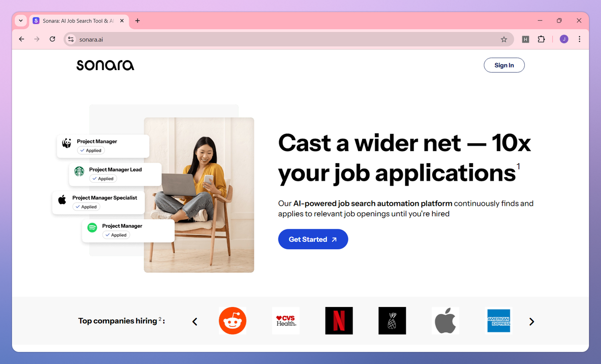Click the Sonara logo
Viewport: 601px width, 364px height.
105,65
